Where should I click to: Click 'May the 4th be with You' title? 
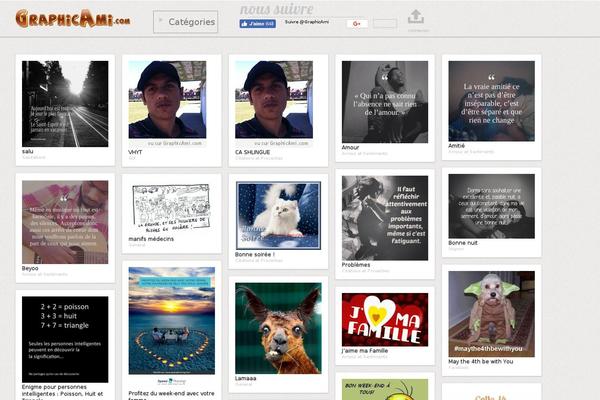(x=481, y=361)
